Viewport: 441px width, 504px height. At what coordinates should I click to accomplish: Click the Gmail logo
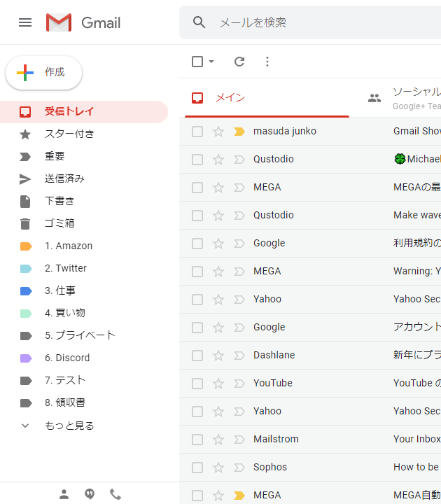(x=83, y=22)
